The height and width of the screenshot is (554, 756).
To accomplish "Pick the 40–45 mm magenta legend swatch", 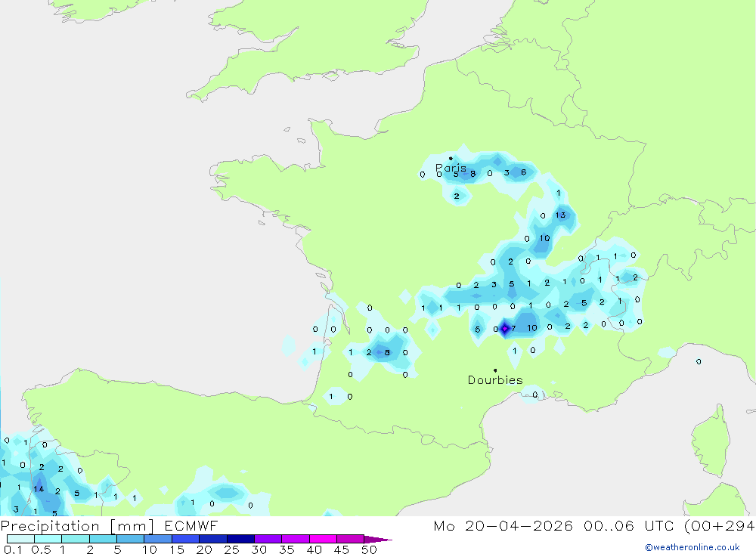I will pyautogui.click(x=323, y=539).
